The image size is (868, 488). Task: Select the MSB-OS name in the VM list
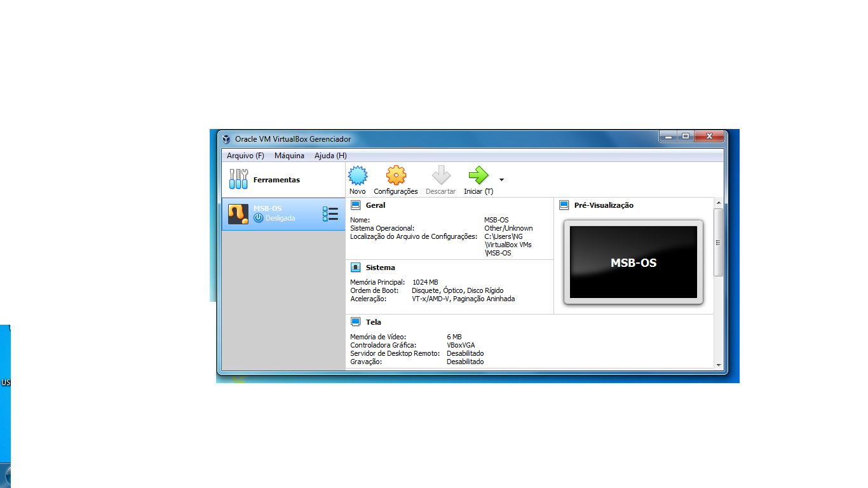point(268,208)
